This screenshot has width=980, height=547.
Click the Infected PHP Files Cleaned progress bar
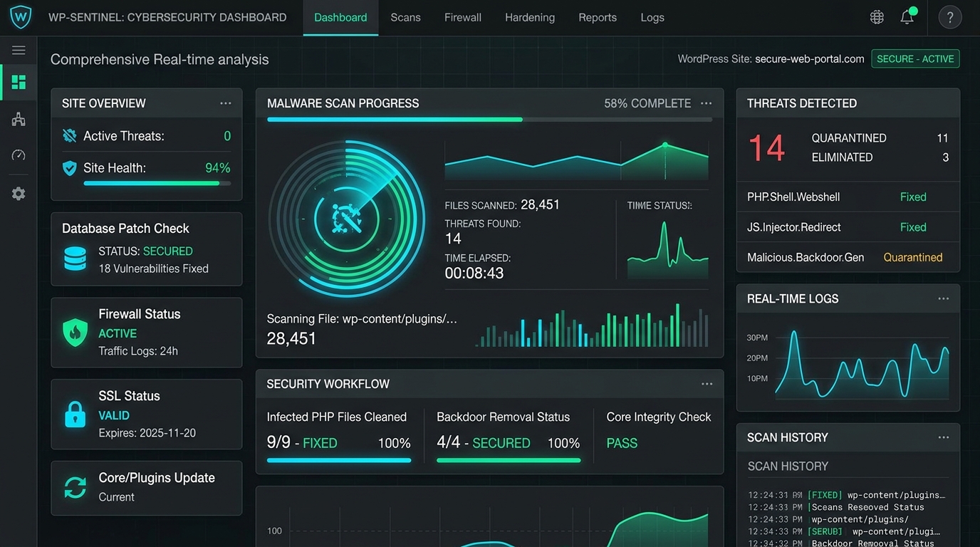click(339, 460)
